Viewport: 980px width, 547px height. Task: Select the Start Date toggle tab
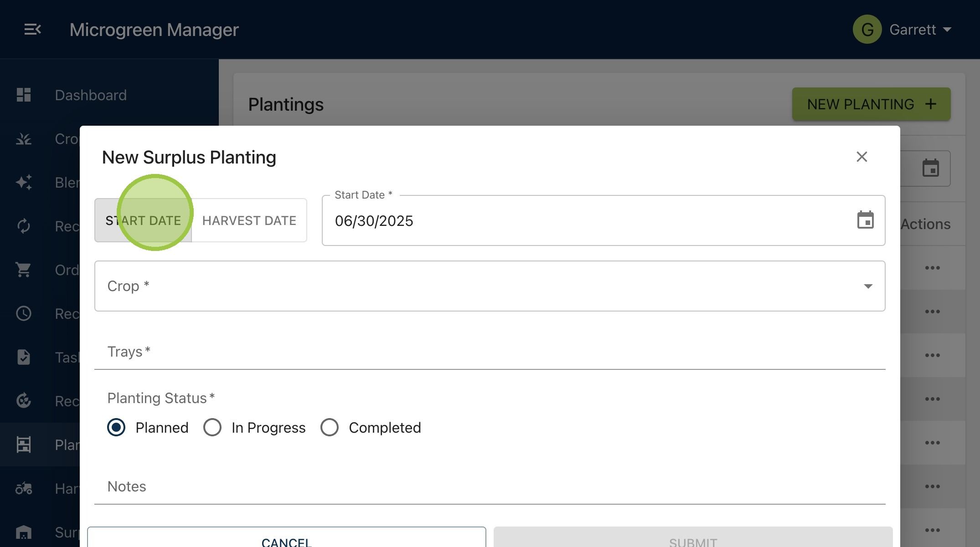point(143,220)
